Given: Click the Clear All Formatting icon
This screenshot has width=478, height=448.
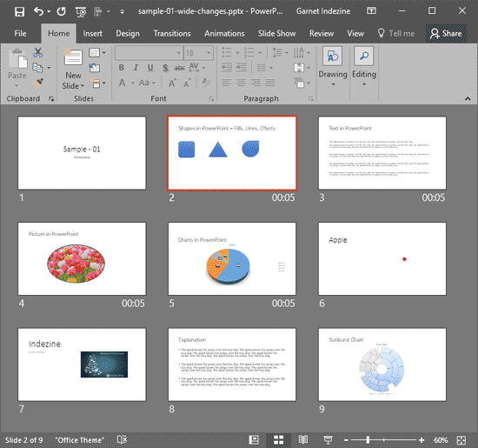Looking at the screenshot, I should (x=206, y=82).
